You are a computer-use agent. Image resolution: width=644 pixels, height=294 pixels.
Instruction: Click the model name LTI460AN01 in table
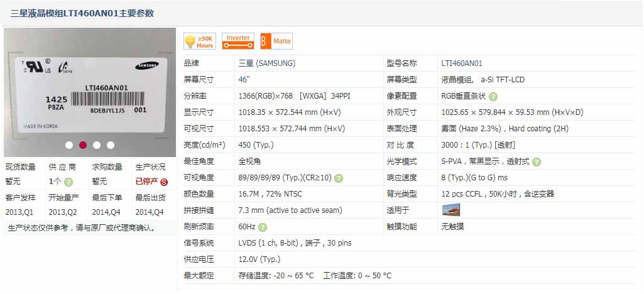(x=462, y=63)
